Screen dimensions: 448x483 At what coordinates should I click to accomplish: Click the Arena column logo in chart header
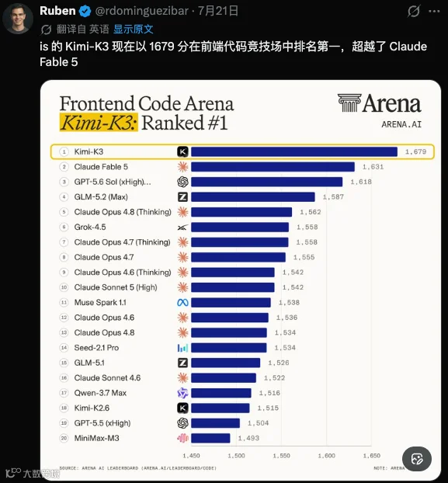[x=349, y=103]
